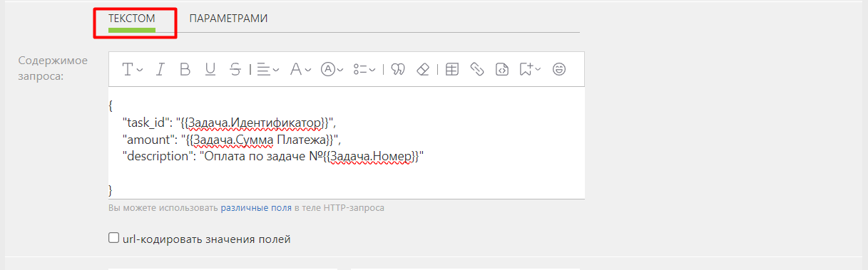The width and height of the screenshot is (868, 270).
Task: Open the различные поля link
Action: pyautogui.click(x=255, y=208)
